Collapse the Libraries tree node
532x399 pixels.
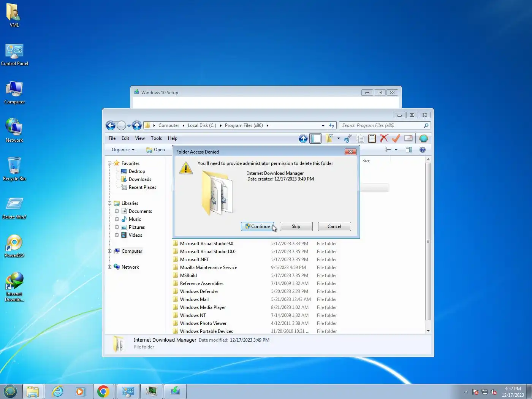click(110, 203)
